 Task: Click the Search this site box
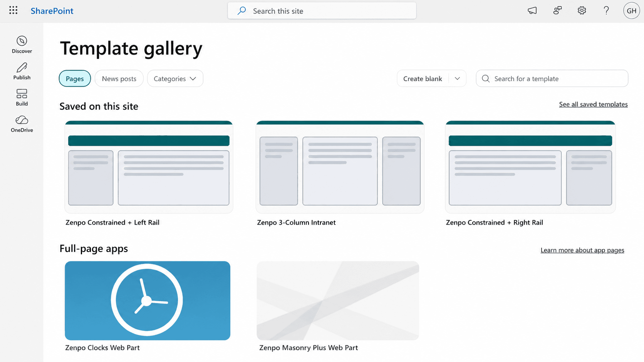[x=322, y=11]
